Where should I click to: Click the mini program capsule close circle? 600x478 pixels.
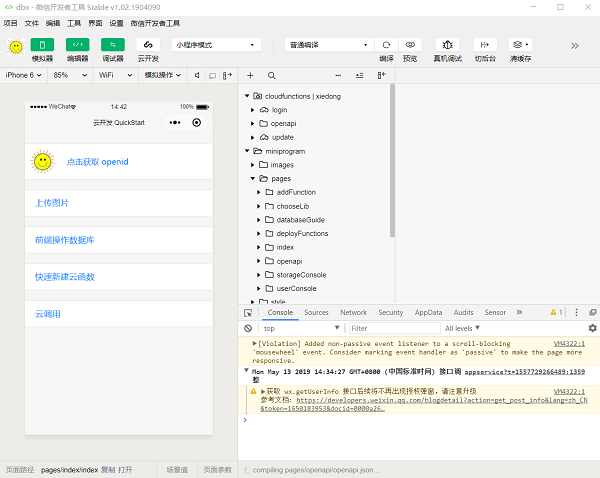(196, 122)
